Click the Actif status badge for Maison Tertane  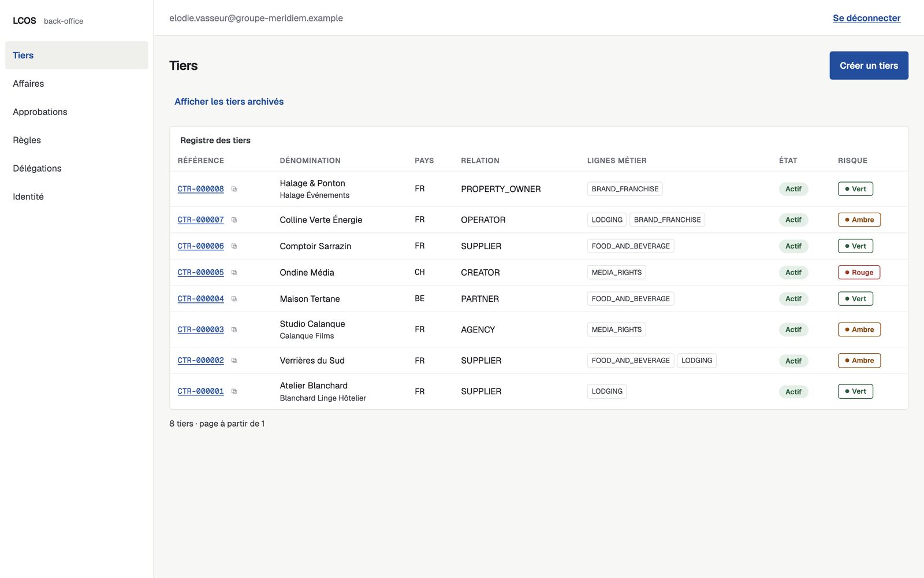coord(793,299)
